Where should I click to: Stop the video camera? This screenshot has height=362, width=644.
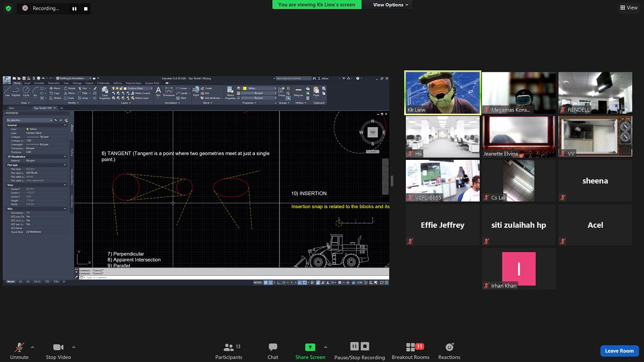58,351
